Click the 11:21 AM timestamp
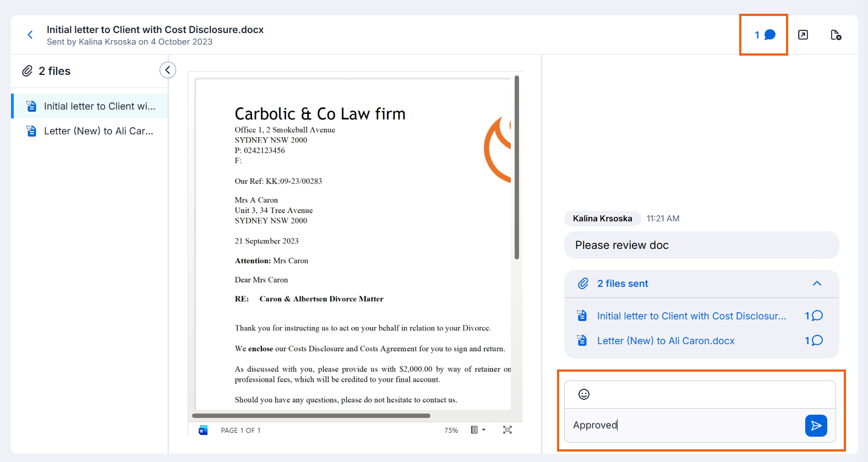Viewport: 868px width, 462px height. click(663, 219)
